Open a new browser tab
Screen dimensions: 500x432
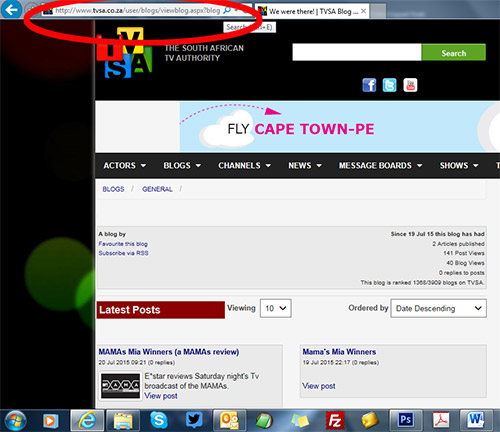tap(378, 11)
